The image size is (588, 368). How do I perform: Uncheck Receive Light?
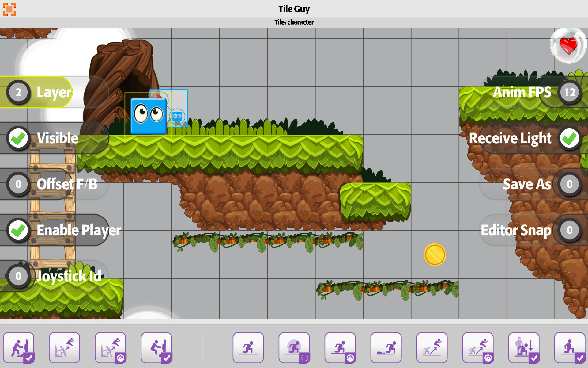[569, 138]
